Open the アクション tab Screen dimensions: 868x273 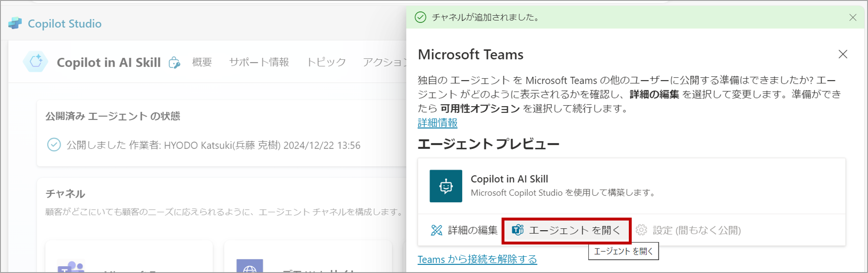coord(384,62)
